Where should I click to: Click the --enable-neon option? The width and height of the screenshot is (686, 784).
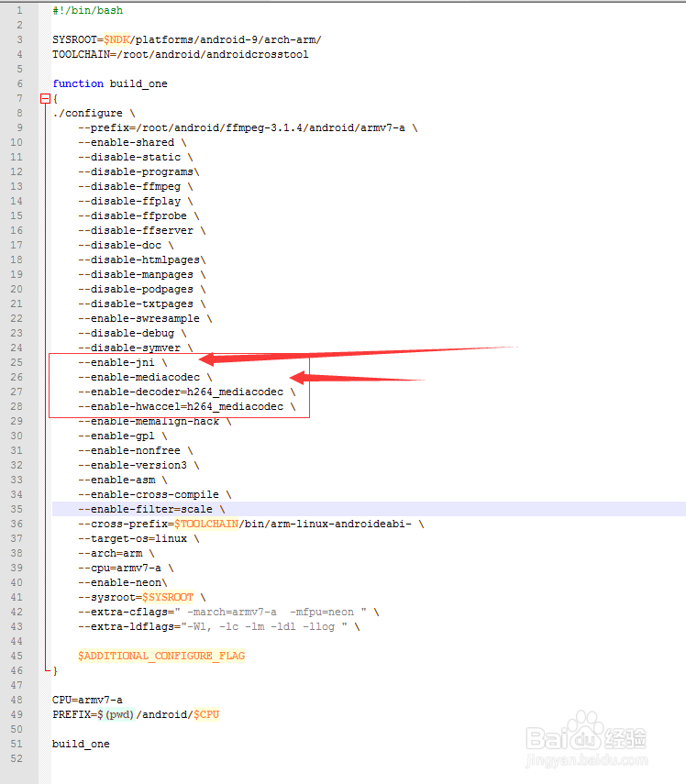[x=123, y=582]
